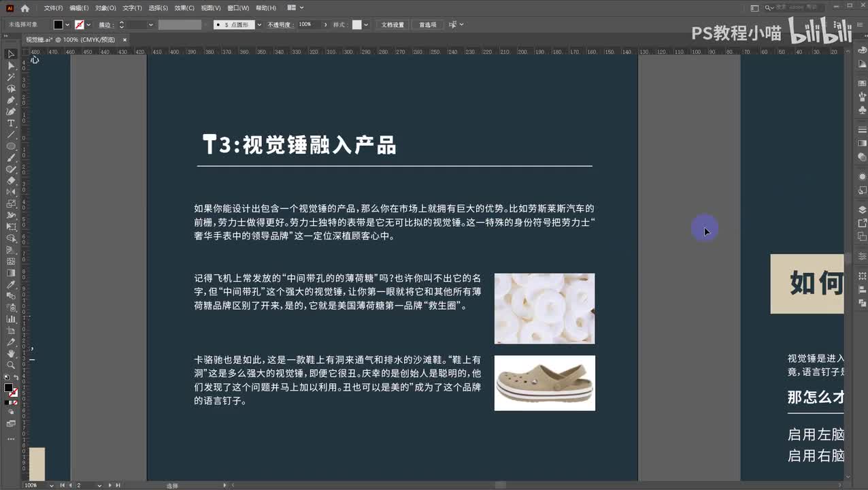
Task: Select the Curvature tool
Action: coord(11,112)
